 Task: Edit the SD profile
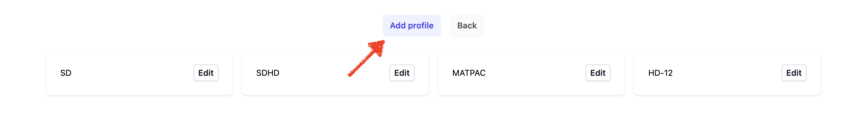click(x=205, y=73)
